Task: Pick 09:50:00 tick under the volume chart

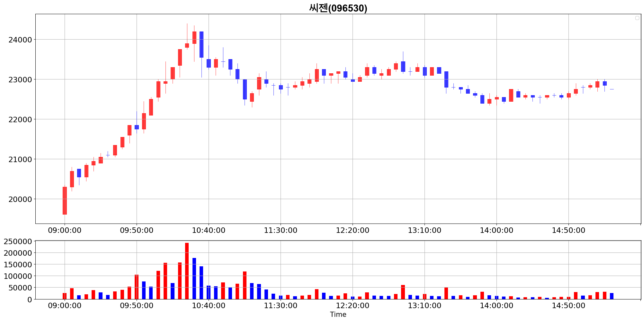Action: coord(137,306)
